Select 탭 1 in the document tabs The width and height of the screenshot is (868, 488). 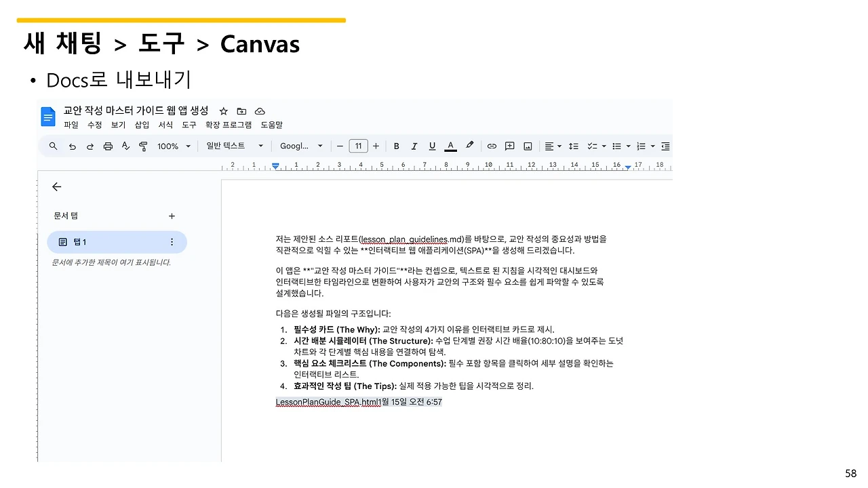tap(117, 242)
